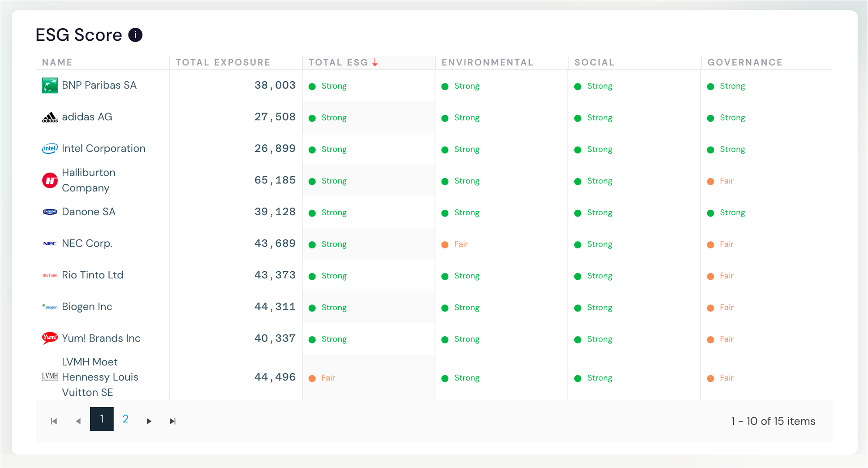Viewport: 868px width, 468px height.
Task: Select Intel Corporation name
Action: [x=103, y=148]
